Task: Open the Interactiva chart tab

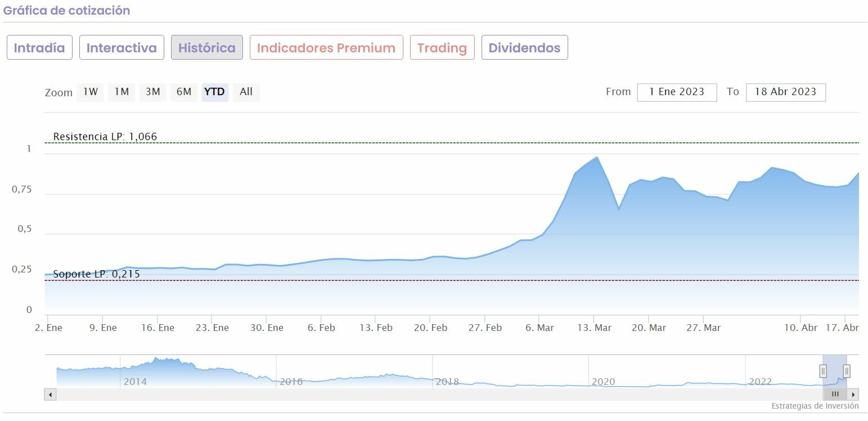Action: tap(122, 48)
